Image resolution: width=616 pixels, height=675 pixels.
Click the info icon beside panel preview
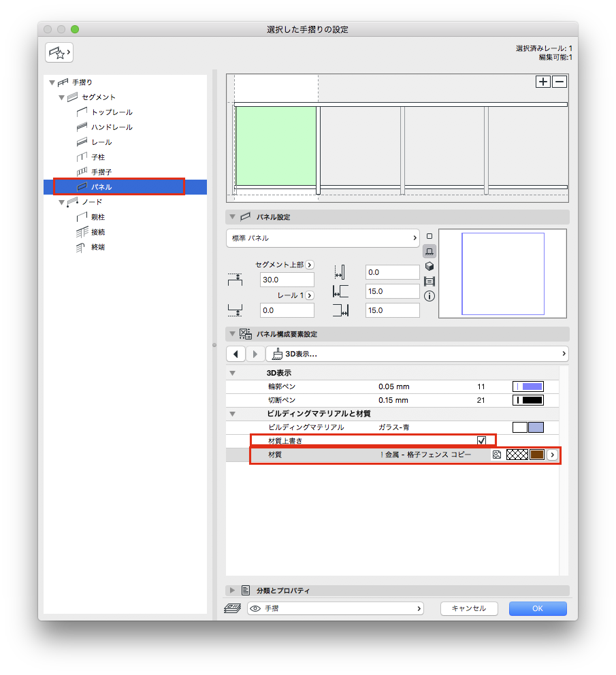click(x=429, y=296)
